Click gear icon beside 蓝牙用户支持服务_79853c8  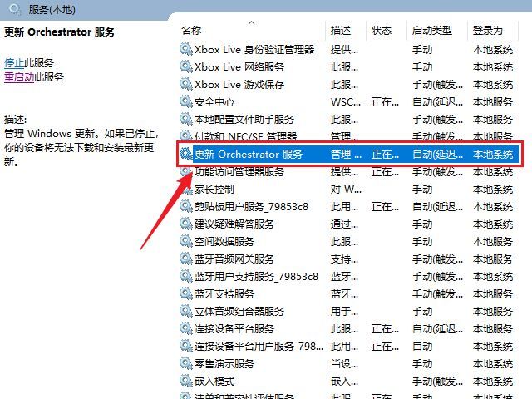(186, 276)
